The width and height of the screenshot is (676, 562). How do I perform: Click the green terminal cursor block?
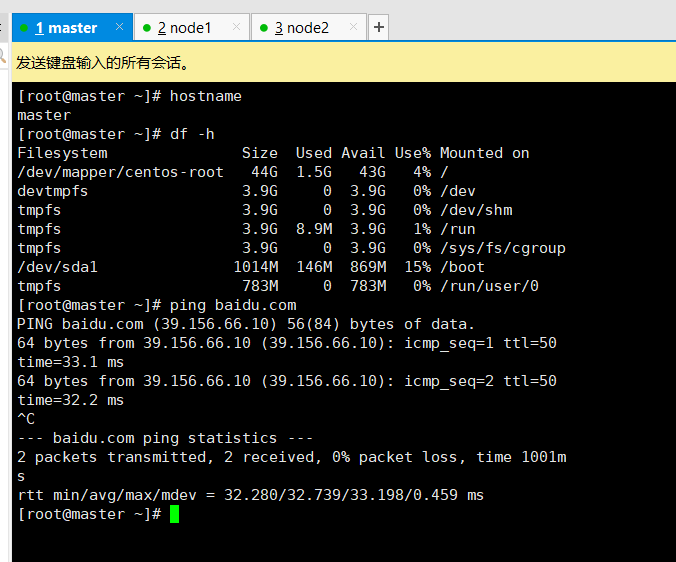click(x=174, y=514)
